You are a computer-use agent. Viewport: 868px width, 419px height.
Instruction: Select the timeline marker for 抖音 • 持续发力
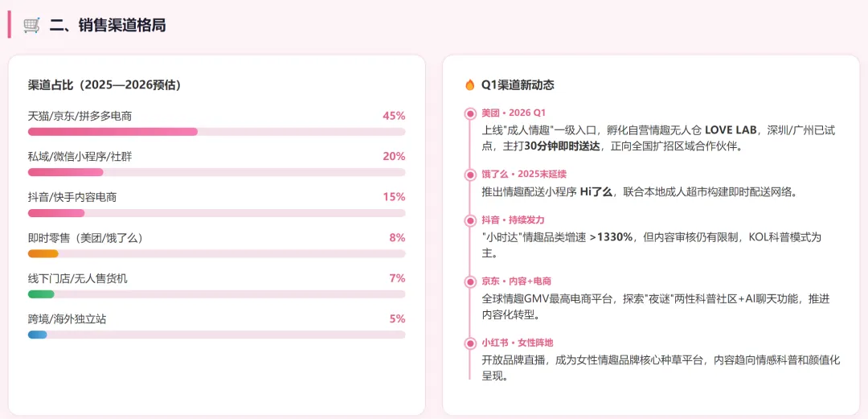pyautogui.click(x=470, y=220)
